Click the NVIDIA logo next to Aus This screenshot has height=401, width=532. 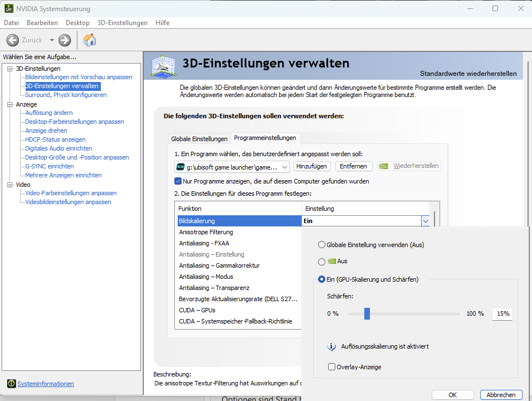[331, 261]
